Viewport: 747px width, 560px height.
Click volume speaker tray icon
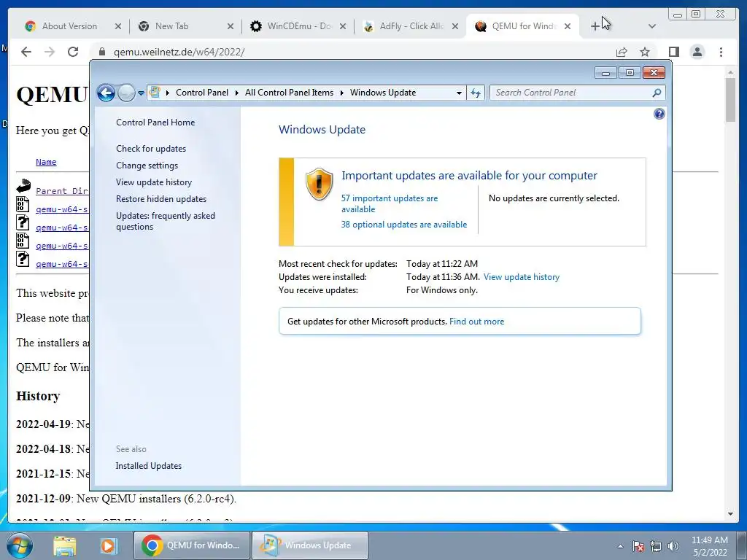click(x=673, y=546)
